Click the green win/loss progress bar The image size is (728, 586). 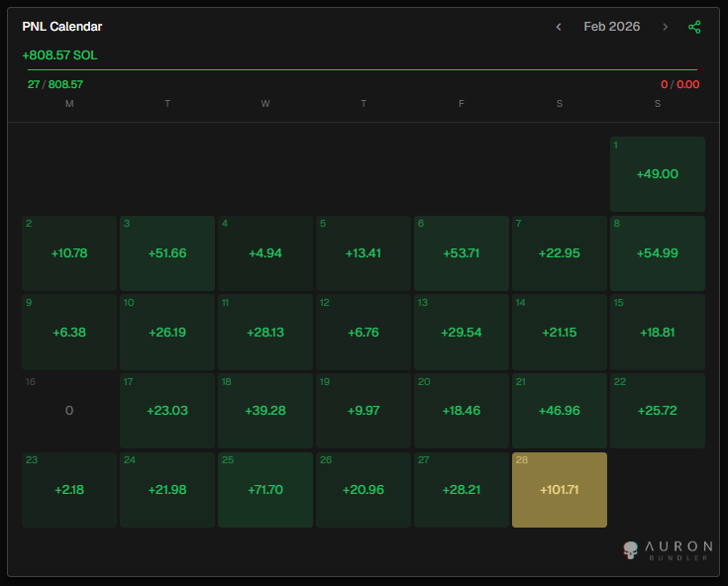click(363, 69)
